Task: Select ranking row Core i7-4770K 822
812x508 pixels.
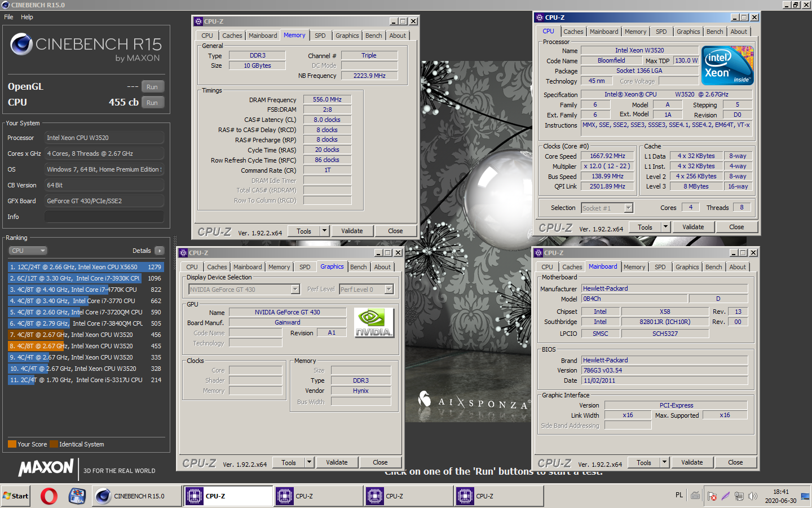Action: tap(86, 290)
